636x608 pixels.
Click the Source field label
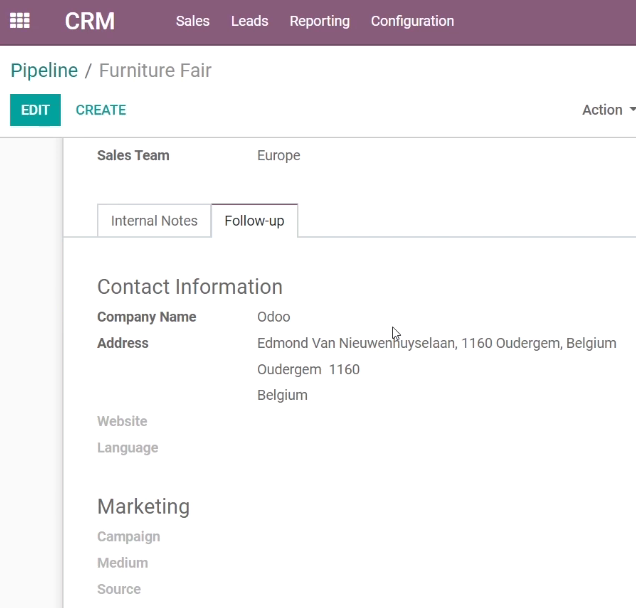click(119, 589)
